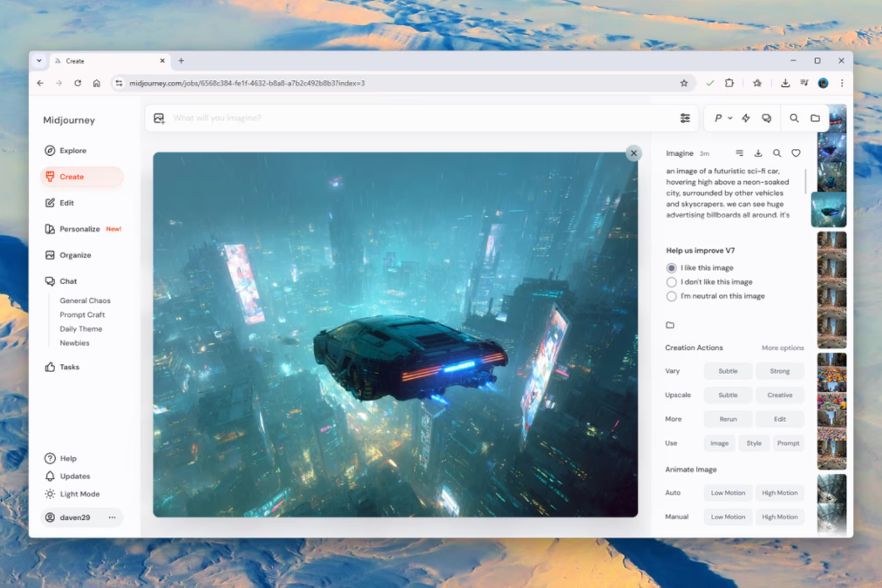This screenshot has height=588, width=882.
Task: Choose 'I'm neutral on this image' option
Action: click(671, 296)
